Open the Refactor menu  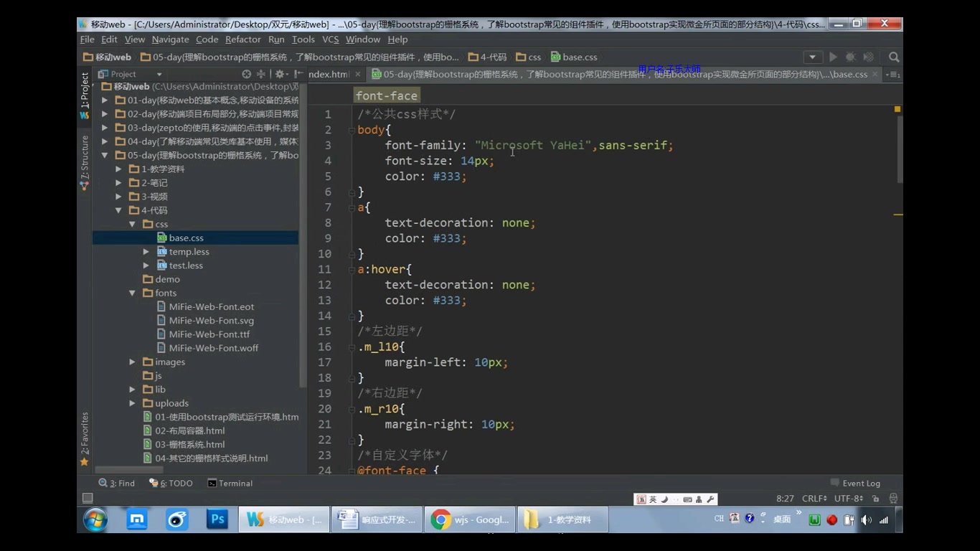243,39
